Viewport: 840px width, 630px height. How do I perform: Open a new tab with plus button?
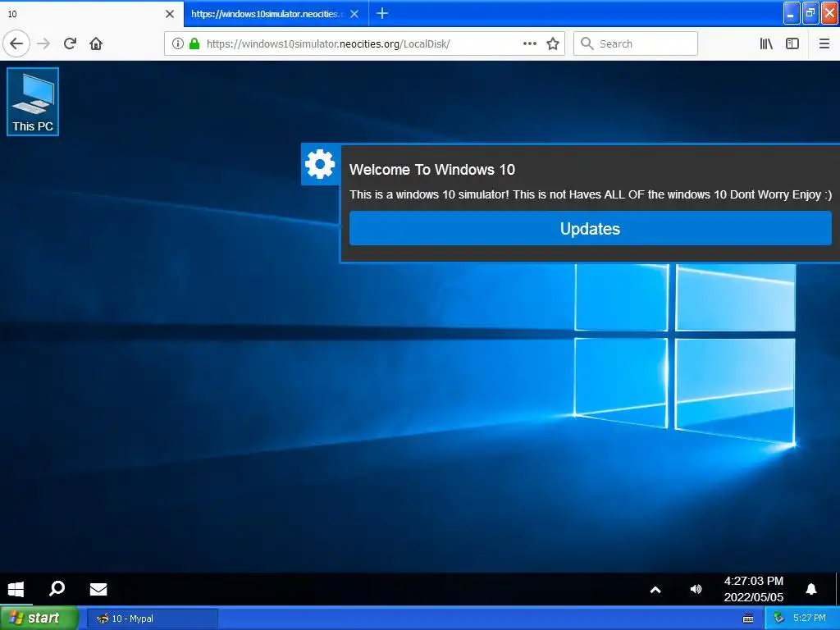[x=382, y=13]
